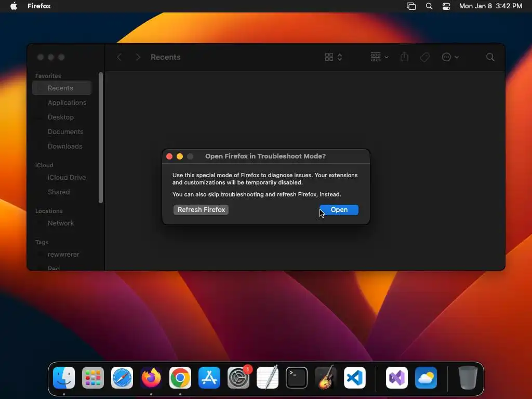Open Spotlight search in menu bar
This screenshot has height=399, width=532.
[x=429, y=6]
